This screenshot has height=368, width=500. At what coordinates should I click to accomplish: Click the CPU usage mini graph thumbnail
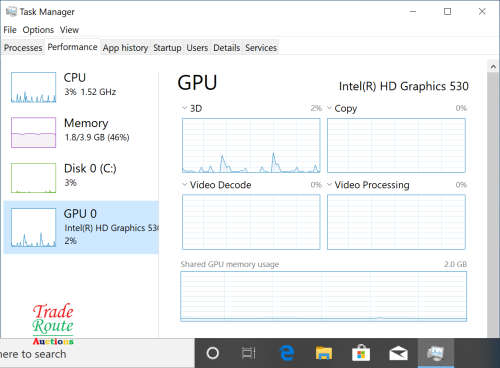click(33, 87)
